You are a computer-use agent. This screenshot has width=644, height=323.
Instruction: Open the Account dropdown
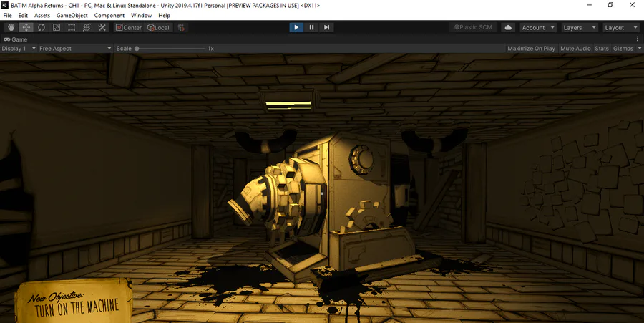[x=538, y=27]
